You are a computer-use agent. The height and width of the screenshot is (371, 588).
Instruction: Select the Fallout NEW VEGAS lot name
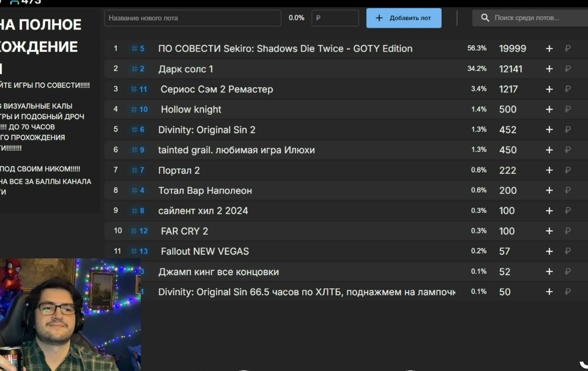(205, 251)
